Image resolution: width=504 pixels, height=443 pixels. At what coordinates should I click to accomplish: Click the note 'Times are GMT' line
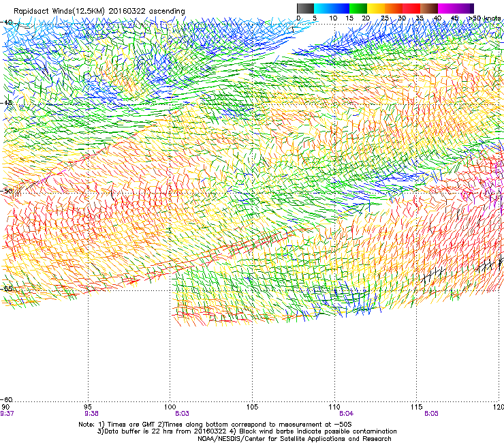pyautogui.click(x=215, y=425)
